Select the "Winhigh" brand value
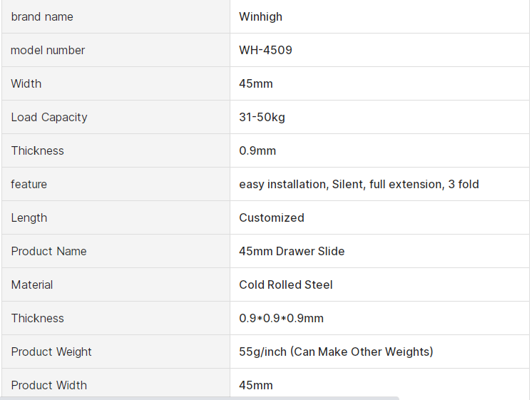The height and width of the screenshot is (400, 532). (261, 16)
